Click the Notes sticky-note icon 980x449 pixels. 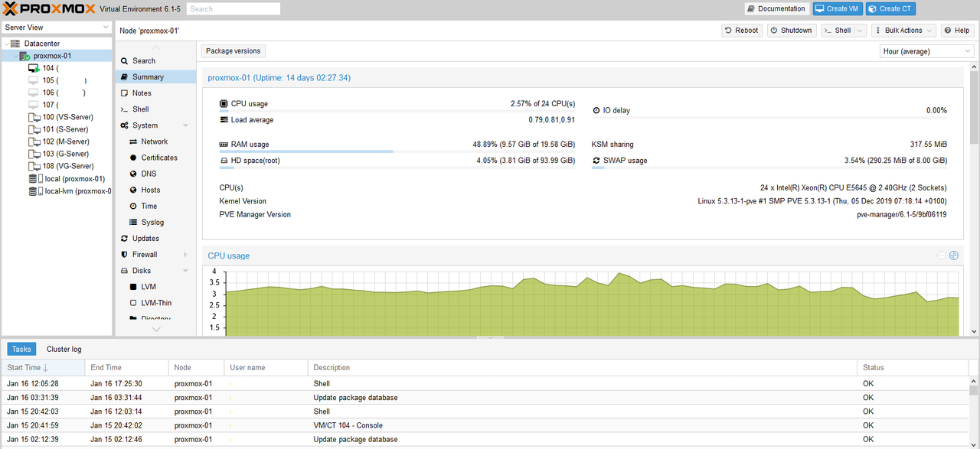(x=124, y=93)
